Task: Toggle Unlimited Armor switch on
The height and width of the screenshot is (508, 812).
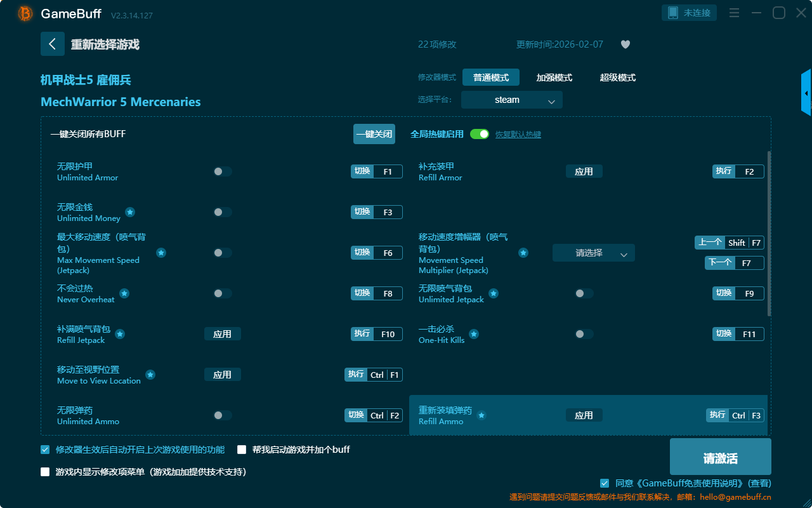Action: [x=222, y=171]
